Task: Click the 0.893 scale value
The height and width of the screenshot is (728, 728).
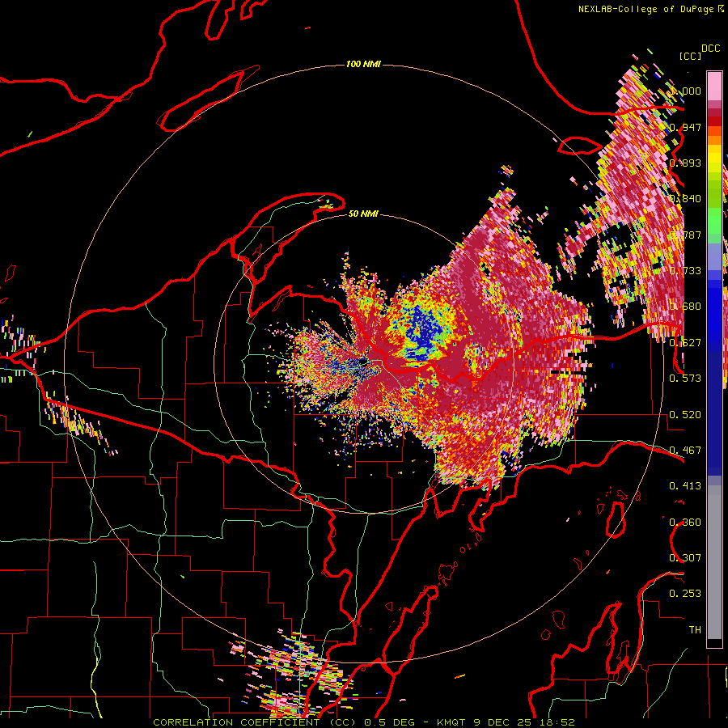Action: (685, 163)
